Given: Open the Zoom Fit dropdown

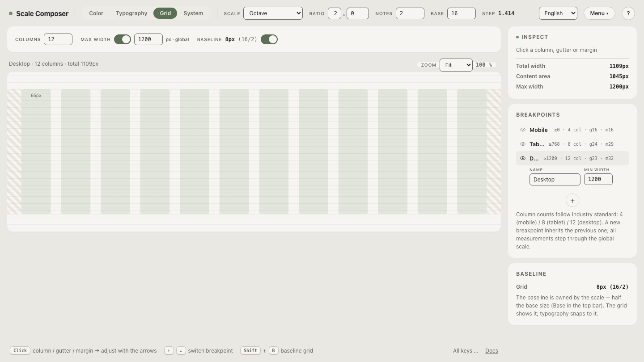Looking at the screenshot, I should [456, 65].
